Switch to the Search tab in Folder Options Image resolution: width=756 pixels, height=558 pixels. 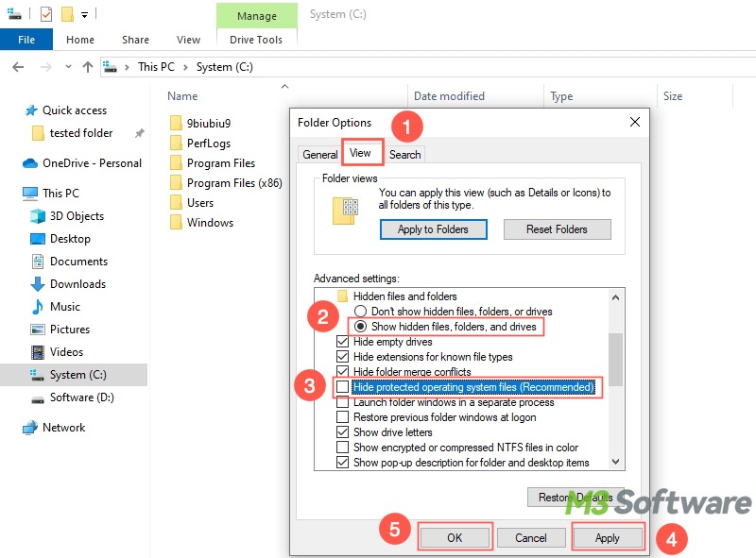404,153
